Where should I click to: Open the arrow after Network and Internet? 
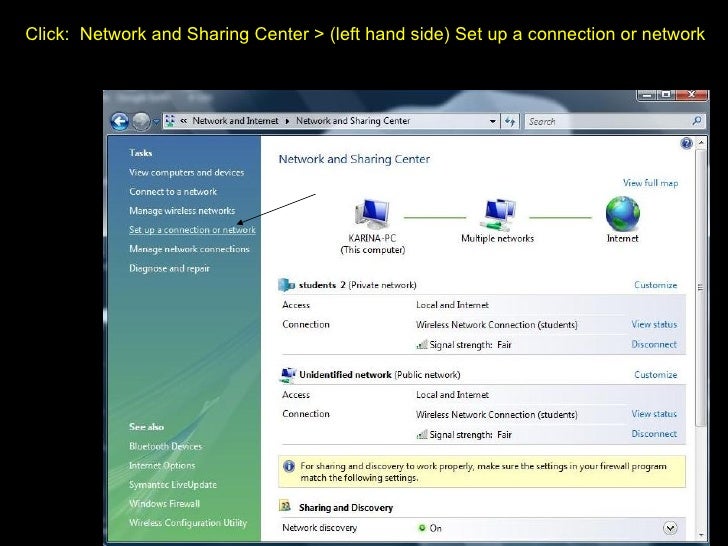pyautogui.click(x=287, y=121)
